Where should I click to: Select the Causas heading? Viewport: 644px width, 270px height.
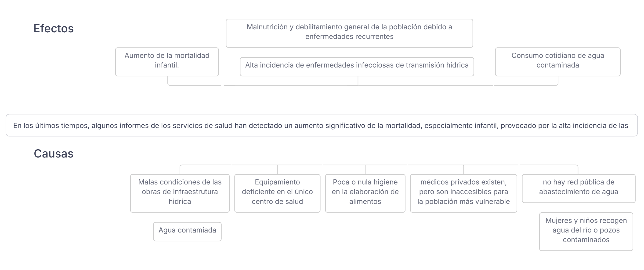tap(54, 154)
